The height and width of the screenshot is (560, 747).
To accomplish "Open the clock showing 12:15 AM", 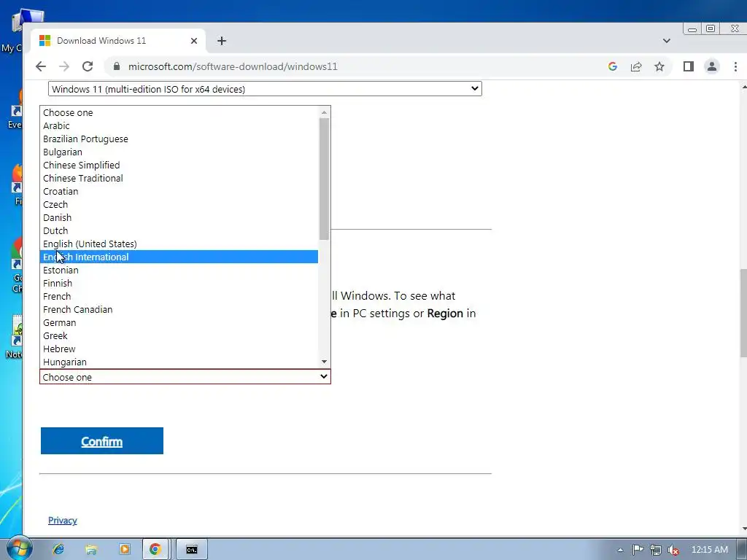I will click(x=709, y=550).
